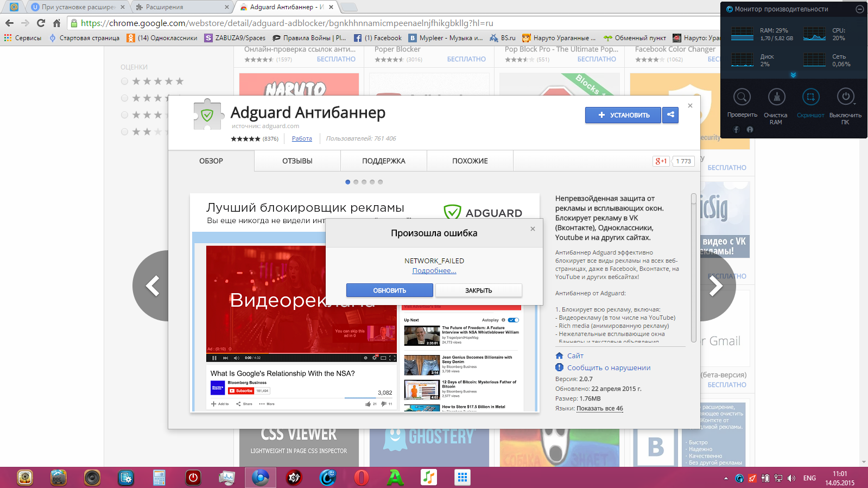
Task: Switch to При установке расширения browser tab
Action: (x=77, y=7)
